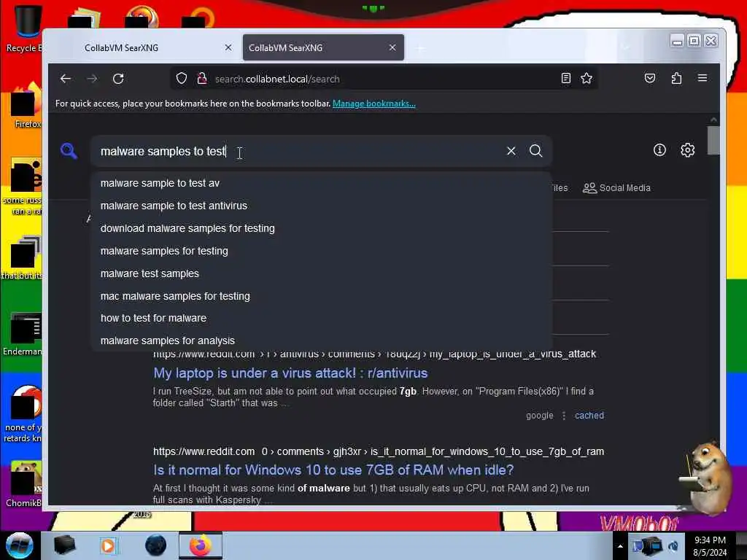Click the google engine label on result
This screenshot has height=560, width=747.
(x=540, y=415)
